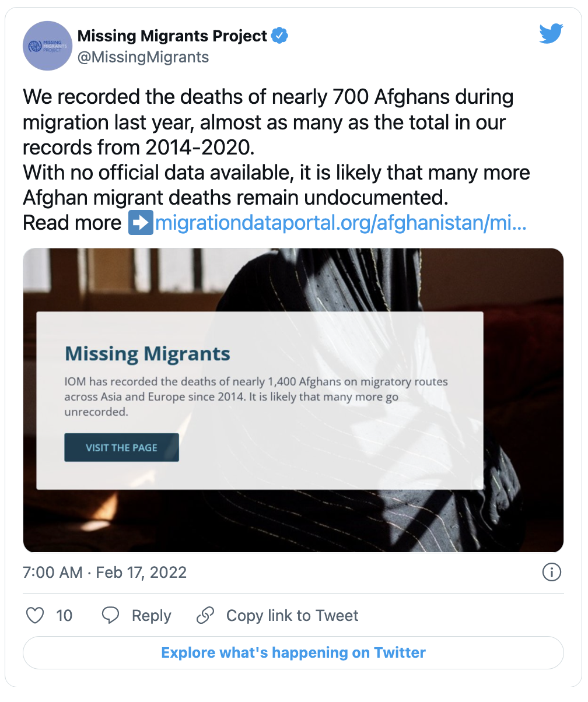Open the tweet info circle icon

tap(551, 572)
